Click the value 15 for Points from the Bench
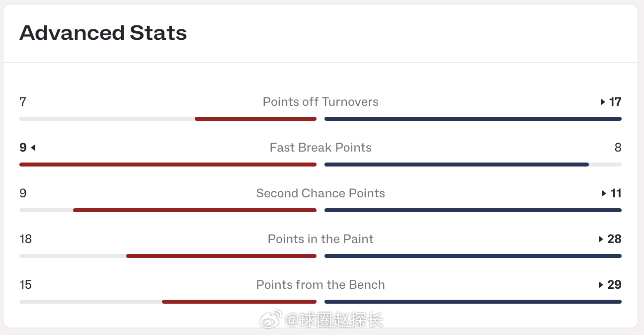644x335 pixels. coord(25,285)
